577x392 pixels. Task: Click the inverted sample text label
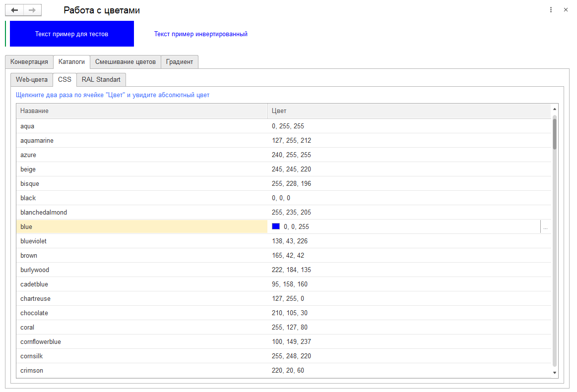pos(200,34)
